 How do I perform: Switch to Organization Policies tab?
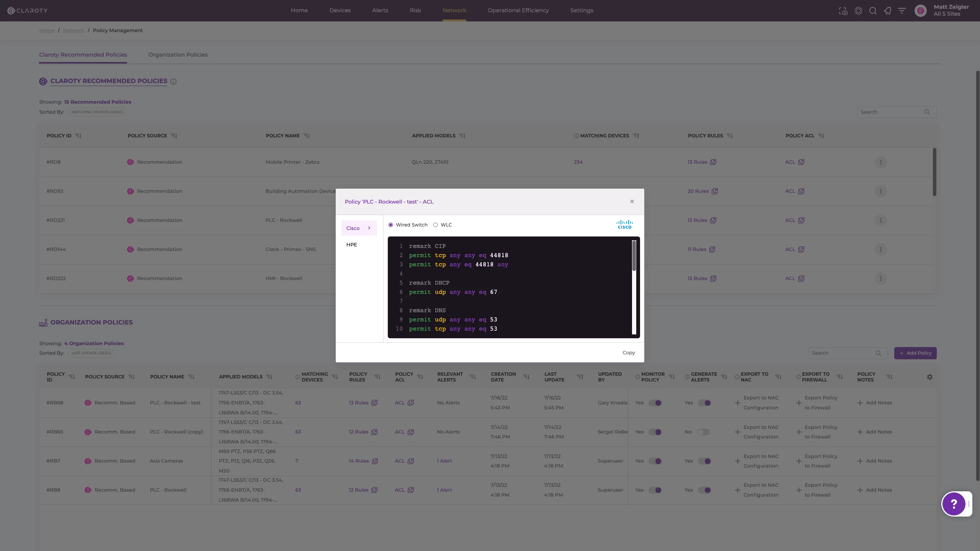tap(178, 55)
